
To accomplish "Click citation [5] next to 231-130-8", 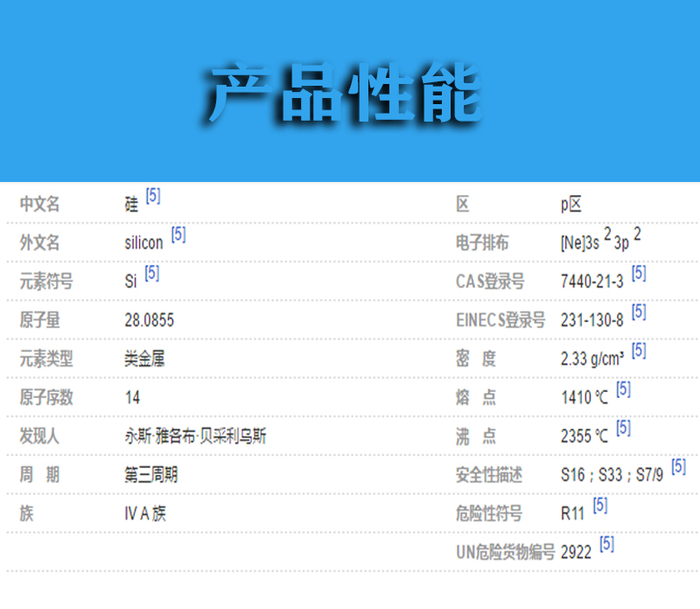I will pos(639,312).
